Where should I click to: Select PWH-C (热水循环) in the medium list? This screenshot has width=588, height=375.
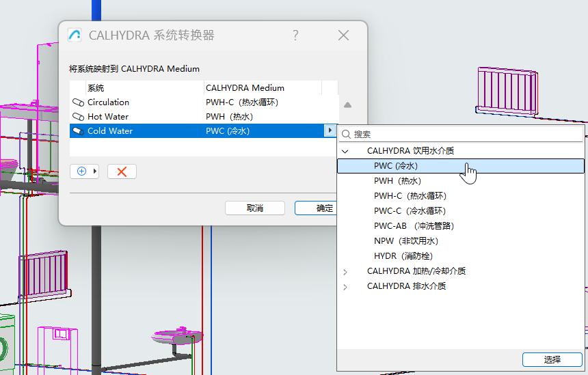point(461,196)
